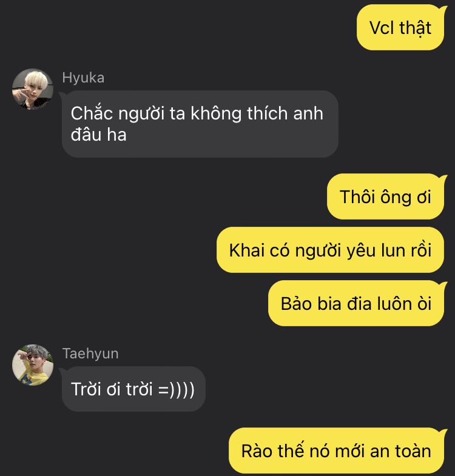
Task: Tap the Hyuka sender name
Action: [x=83, y=78]
